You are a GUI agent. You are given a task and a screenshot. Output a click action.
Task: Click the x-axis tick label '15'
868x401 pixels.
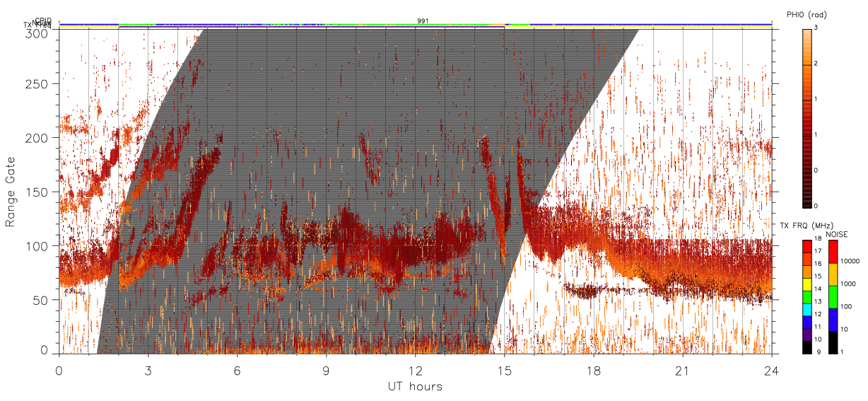[x=505, y=371]
